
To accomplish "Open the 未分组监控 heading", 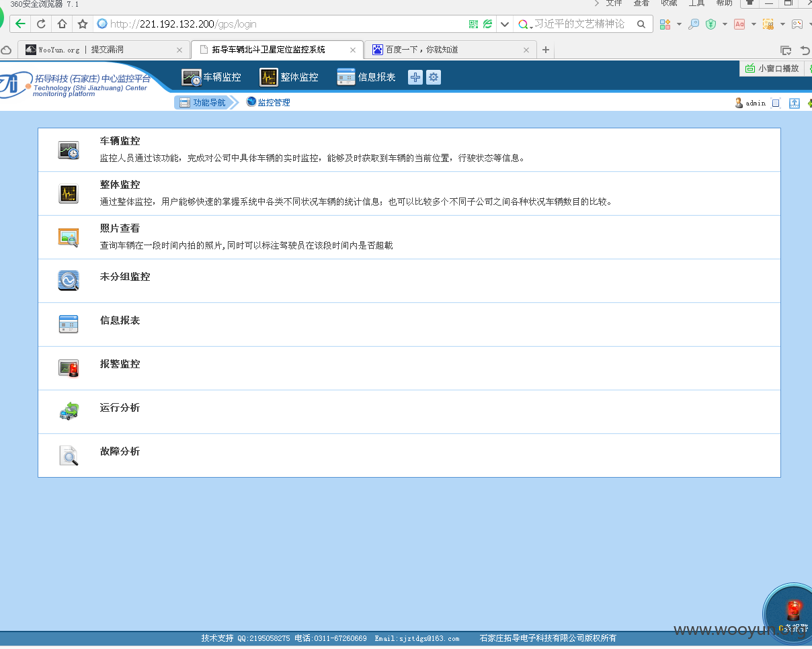I will pos(125,277).
